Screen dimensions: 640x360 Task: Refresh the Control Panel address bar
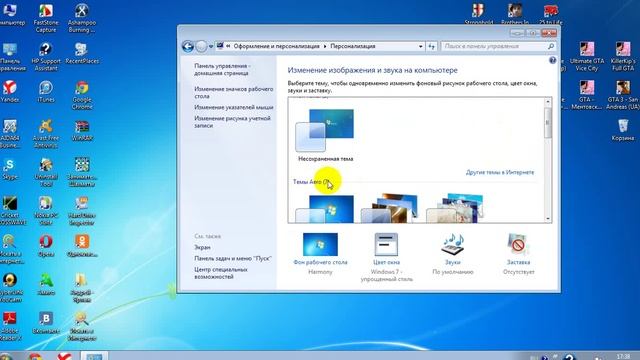coord(431,47)
